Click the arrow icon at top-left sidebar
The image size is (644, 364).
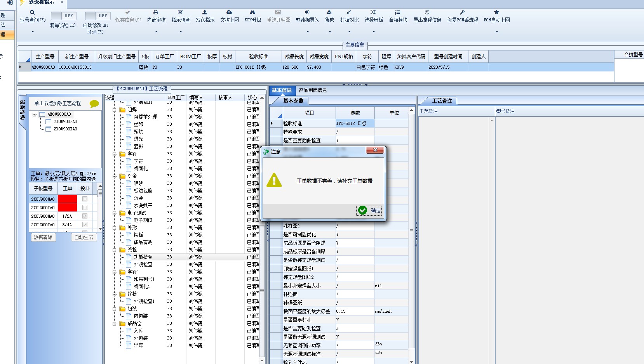pyautogui.click(x=10, y=2)
